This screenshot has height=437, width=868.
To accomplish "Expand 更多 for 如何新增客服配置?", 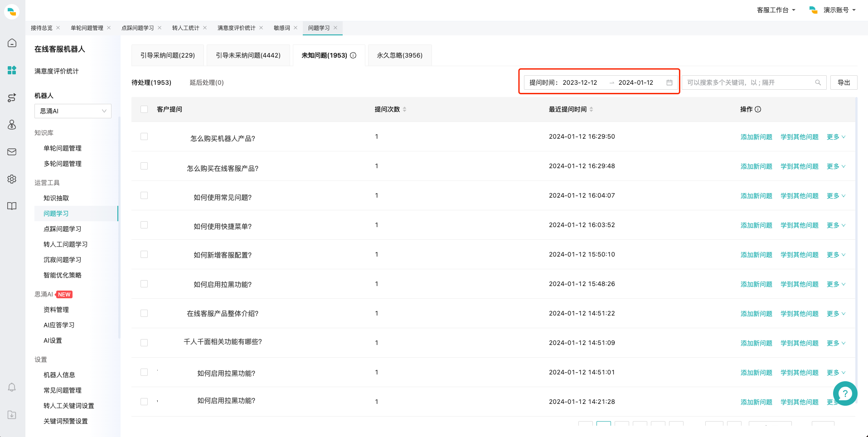I will pyautogui.click(x=836, y=255).
